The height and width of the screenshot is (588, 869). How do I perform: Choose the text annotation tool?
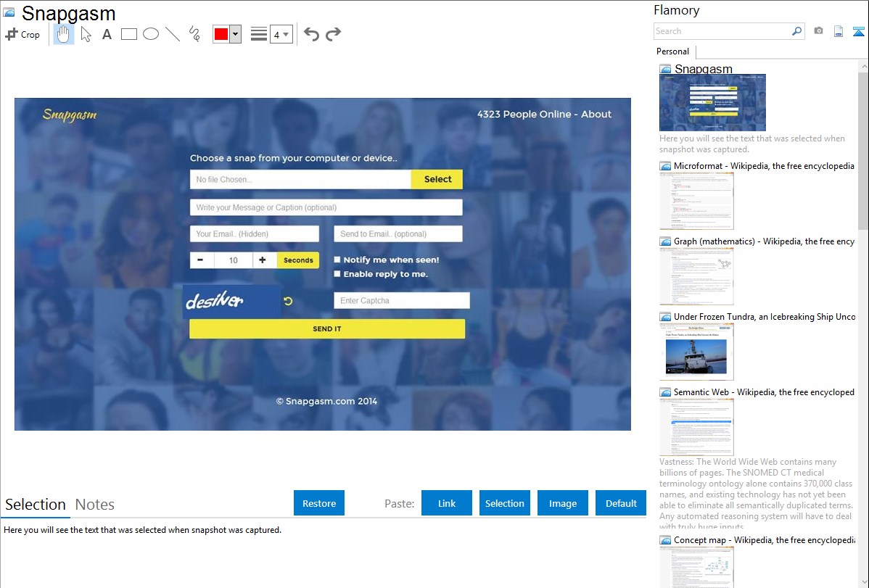click(107, 34)
